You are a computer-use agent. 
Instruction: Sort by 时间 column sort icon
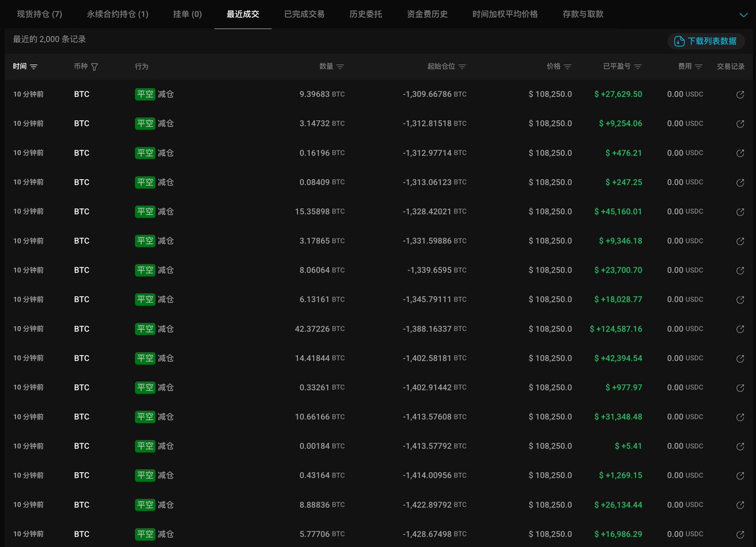[x=34, y=67]
